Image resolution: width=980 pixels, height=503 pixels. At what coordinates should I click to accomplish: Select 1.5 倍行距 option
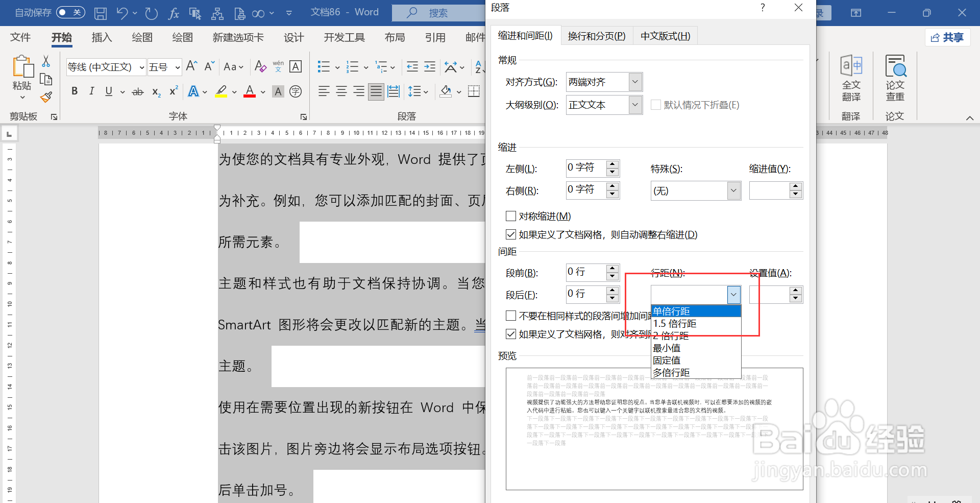pyautogui.click(x=696, y=323)
